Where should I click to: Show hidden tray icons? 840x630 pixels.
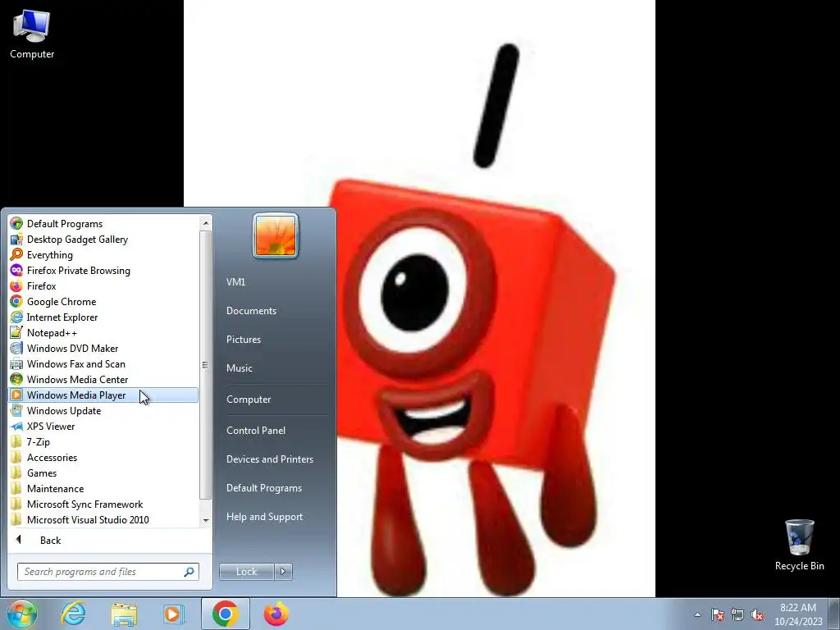coord(697,615)
